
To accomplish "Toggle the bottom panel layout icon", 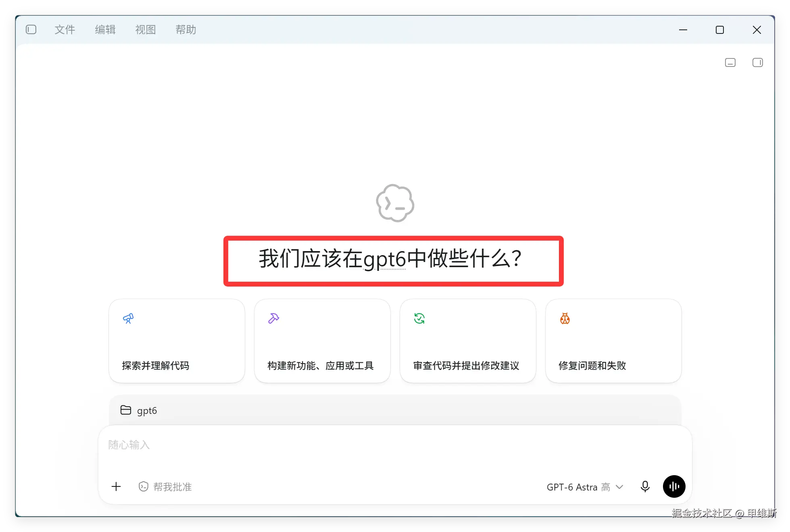I will [730, 62].
